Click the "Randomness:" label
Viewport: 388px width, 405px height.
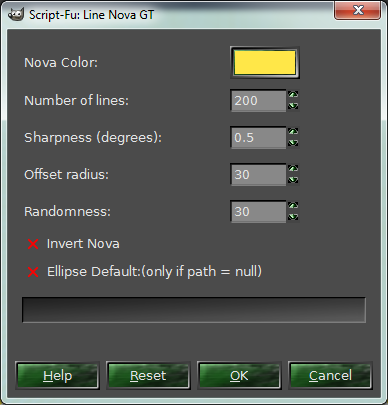click(x=67, y=211)
